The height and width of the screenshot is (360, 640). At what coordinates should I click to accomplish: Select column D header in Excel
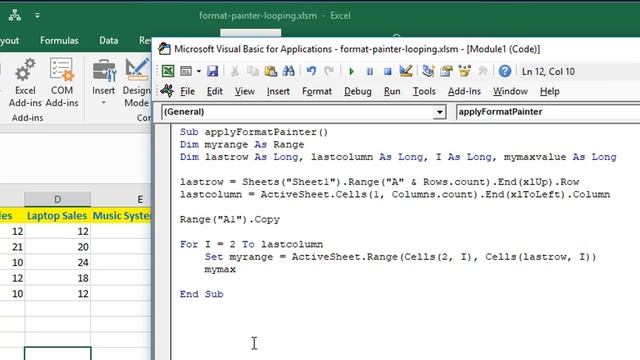pos(58,199)
